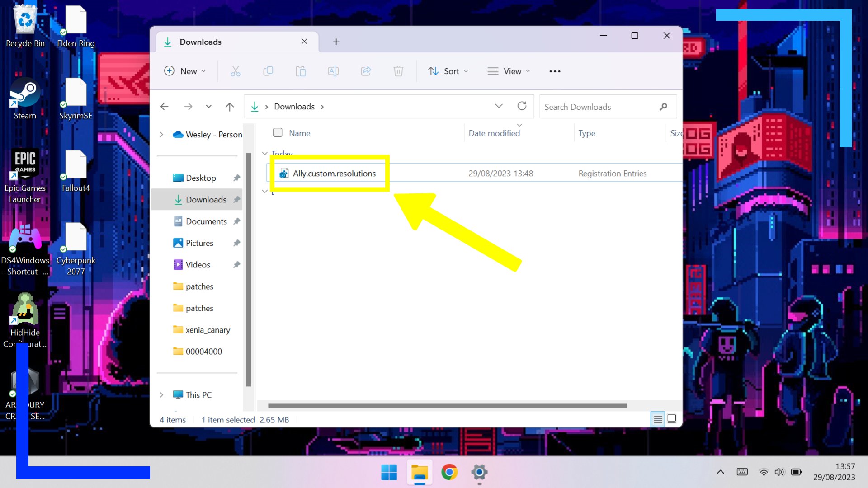Switch to details view layout toggle

click(658, 419)
